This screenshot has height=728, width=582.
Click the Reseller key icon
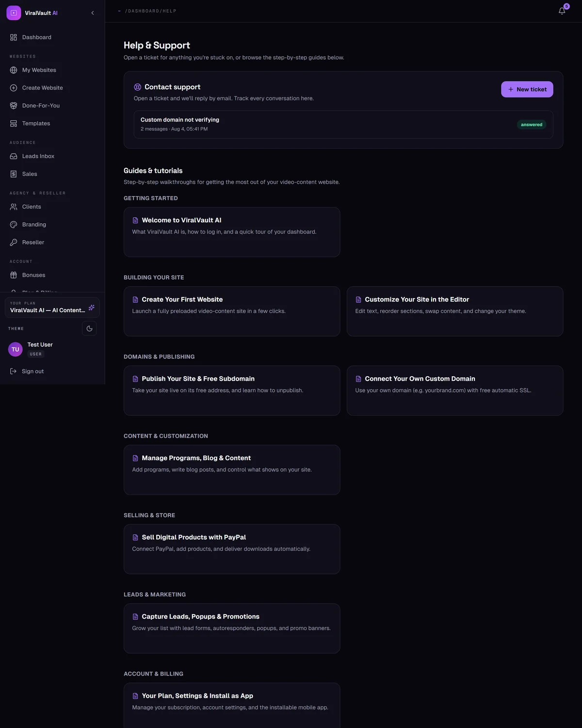(14, 242)
